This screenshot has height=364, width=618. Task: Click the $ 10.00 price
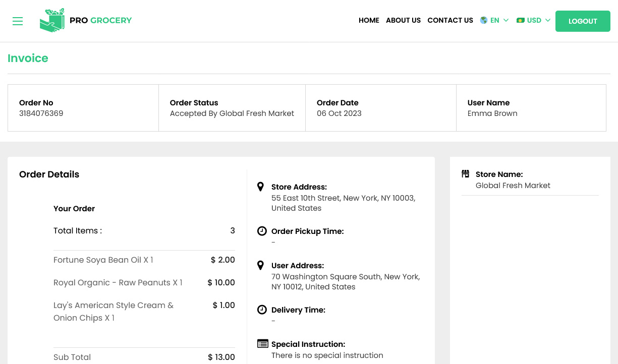point(221,283)
